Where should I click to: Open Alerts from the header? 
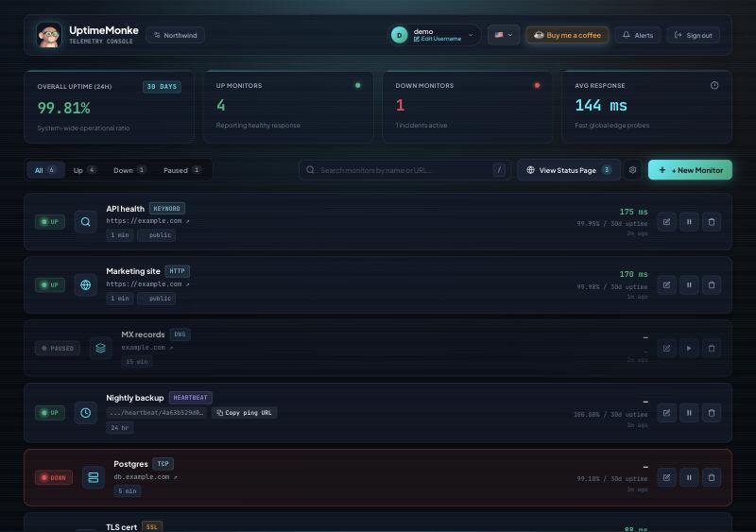(x=637, y=35)
